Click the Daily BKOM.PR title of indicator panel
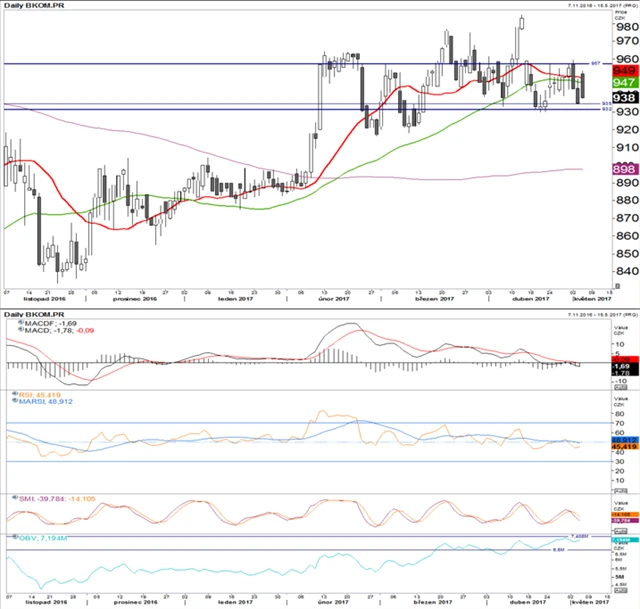The height and width of the screenshot is (609, 640). [x=33, y=314]
